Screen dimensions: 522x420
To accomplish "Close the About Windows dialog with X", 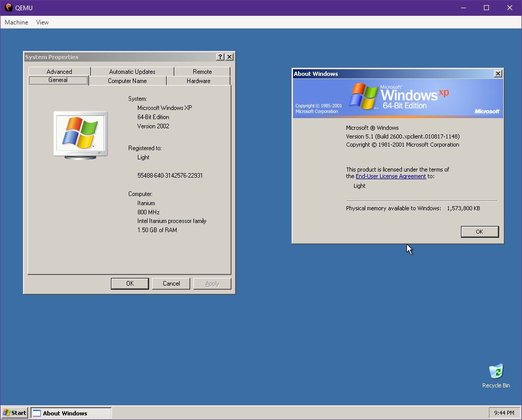I will (x=498, y=74).
